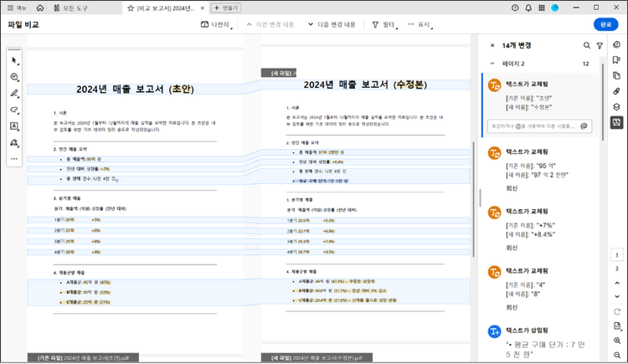628x364 pixels.
Task: Go to the Home icon
Action: (40, 8)
